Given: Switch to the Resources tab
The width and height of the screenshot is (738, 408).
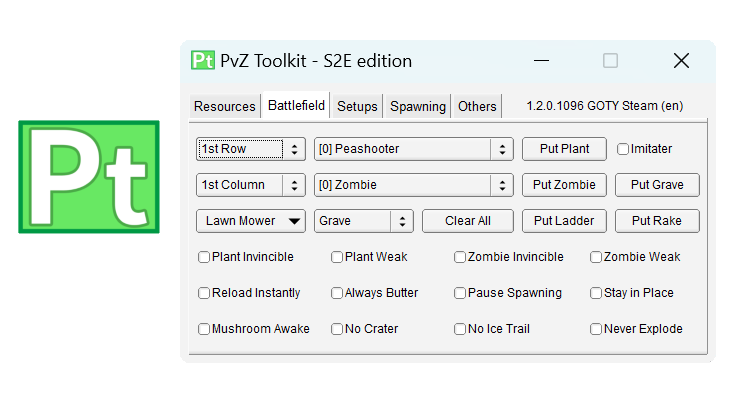Looking at the screenshot, I should (x=225, y=106).
